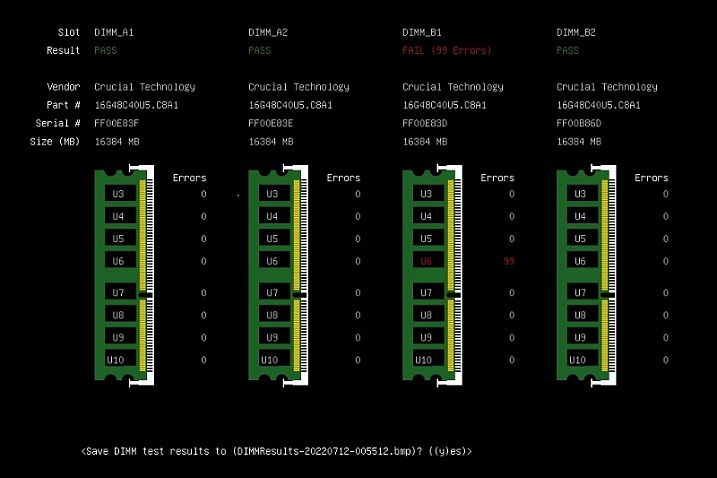Click the DIMM_A2 slot heading
This screenshot has height=478, width=717.
(268, 32)
